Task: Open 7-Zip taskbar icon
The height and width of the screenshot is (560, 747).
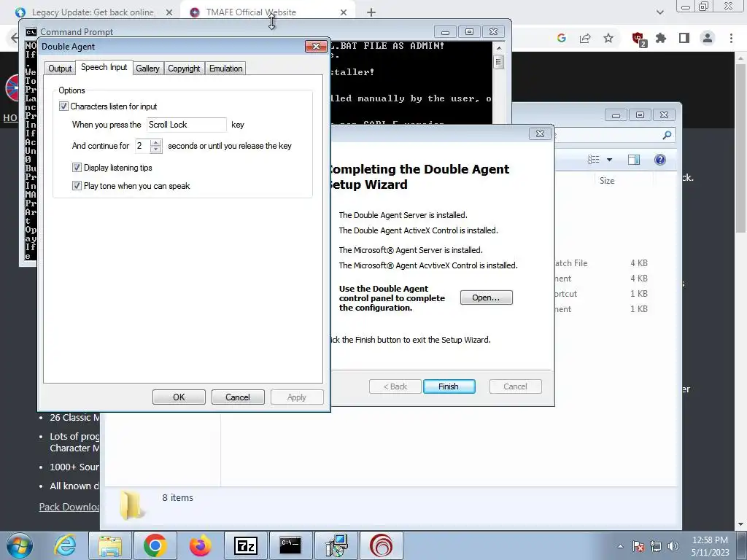Action: [x=246, y=545]
